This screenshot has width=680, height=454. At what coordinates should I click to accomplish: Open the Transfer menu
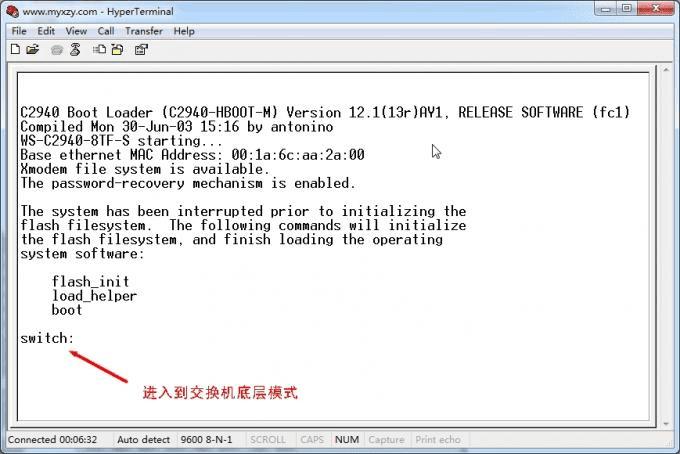pyautogui.click(x=144, y=31)
